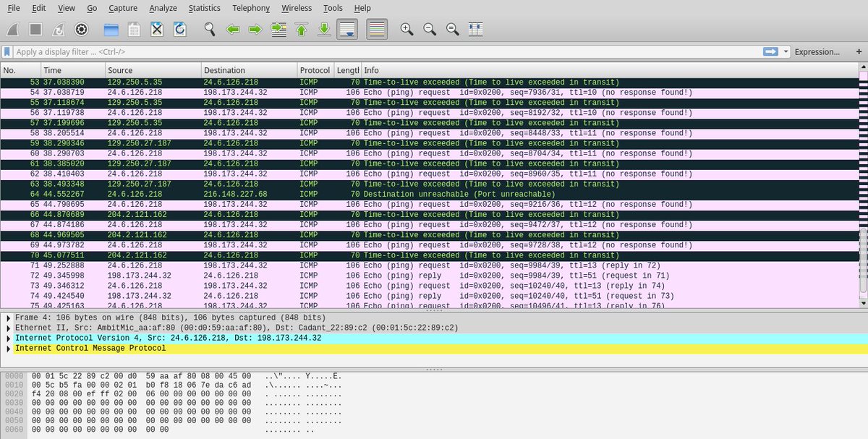Open the display filter history dropdown
This screenshot has width=868, height=439.
[786, 52]
